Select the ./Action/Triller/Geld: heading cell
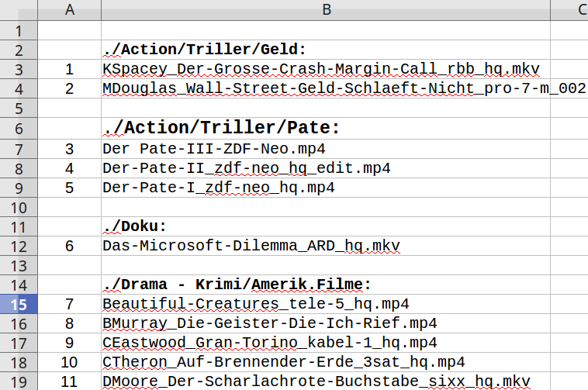Image resolution: width=588 pixels, height=390 pixels. (205, 50)
